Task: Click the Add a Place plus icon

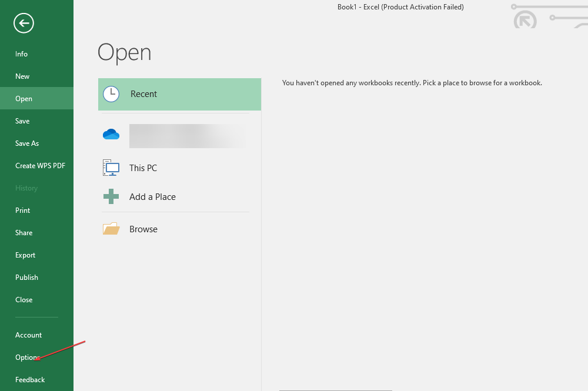Action: (x=111, y=196)
